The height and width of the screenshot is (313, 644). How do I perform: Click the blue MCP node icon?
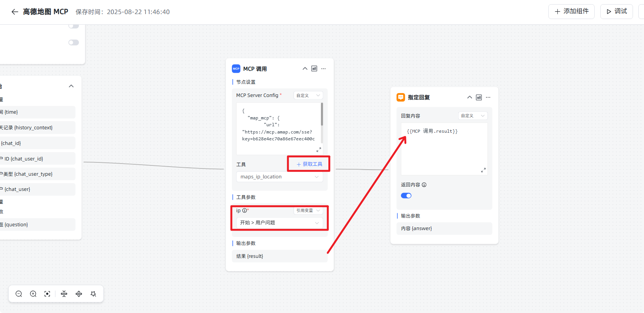(x=236, y=69)
